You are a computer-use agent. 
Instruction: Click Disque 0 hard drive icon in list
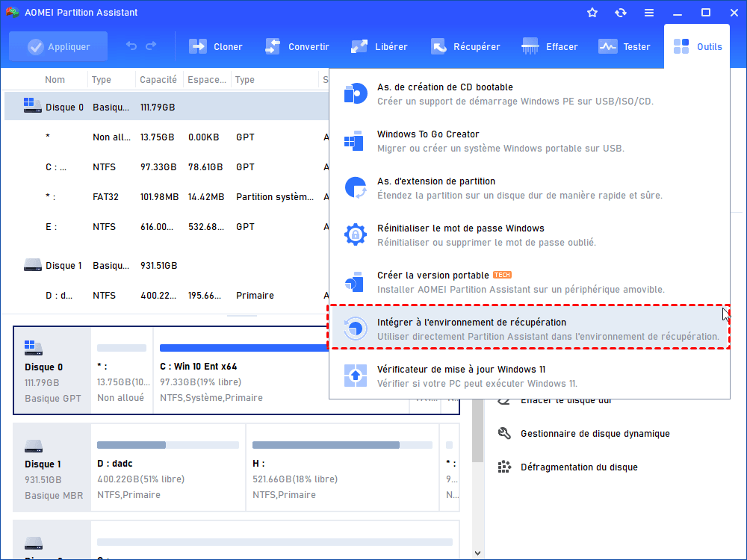(32, 105)
